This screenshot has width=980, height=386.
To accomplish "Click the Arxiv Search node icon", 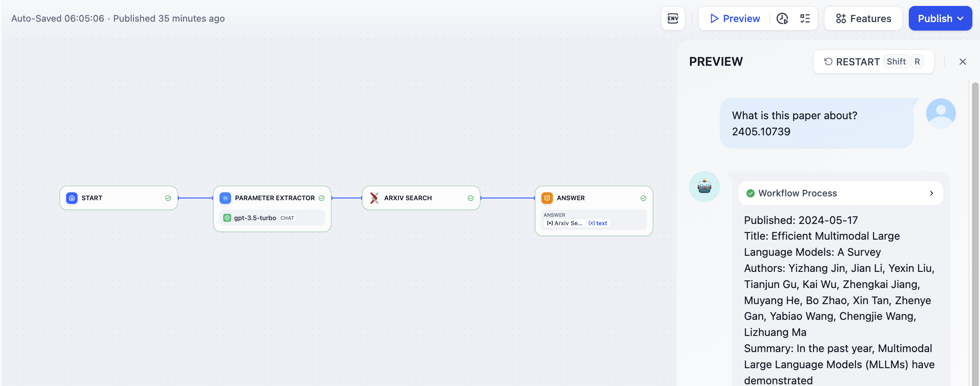I will pos(374,198).
